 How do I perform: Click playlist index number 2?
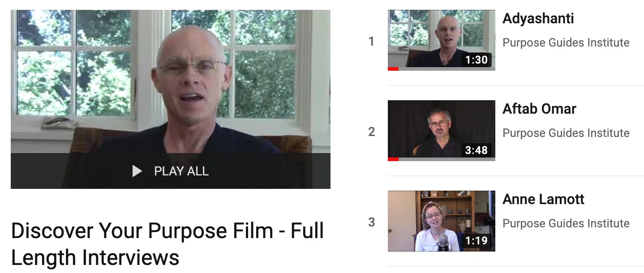pyautogui.click(x=371, y=132)
